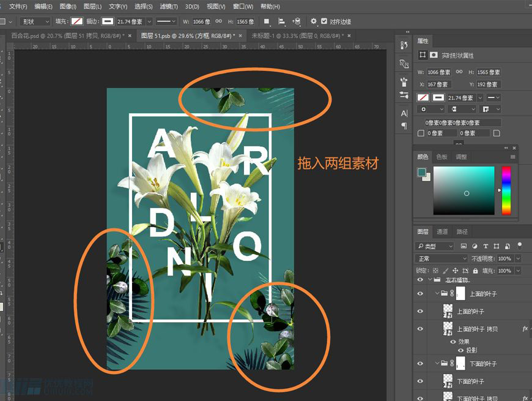Select the 上面的叶子 layer thumbnail
The width and height of the screenshot is (532, 401).
(448, 311)
